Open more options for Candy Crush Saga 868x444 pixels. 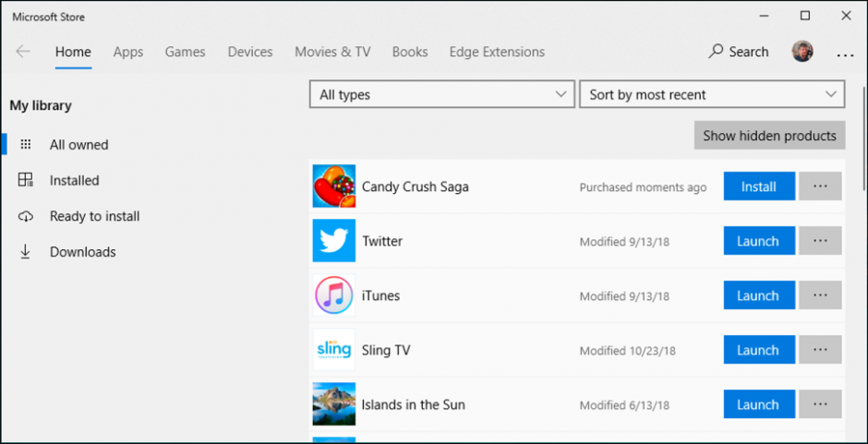point(820,186)
